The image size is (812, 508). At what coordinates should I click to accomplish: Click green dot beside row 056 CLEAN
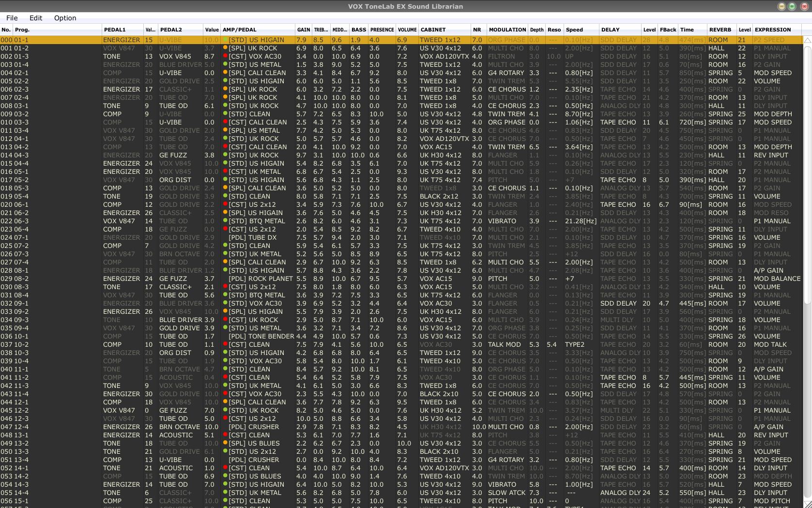[x=225, y=501]
